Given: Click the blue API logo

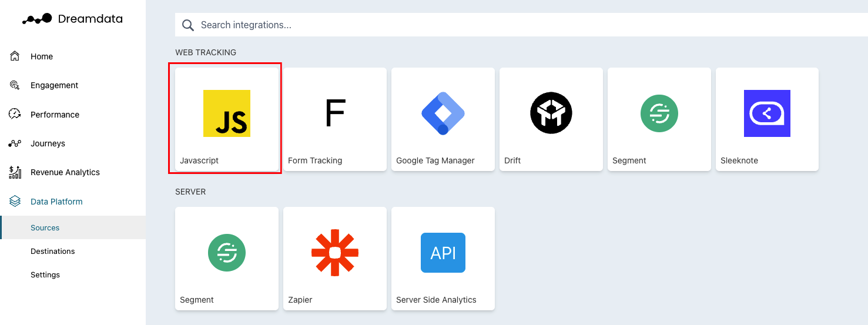Looking at the screenshot, I should click(x=443, y=253).
